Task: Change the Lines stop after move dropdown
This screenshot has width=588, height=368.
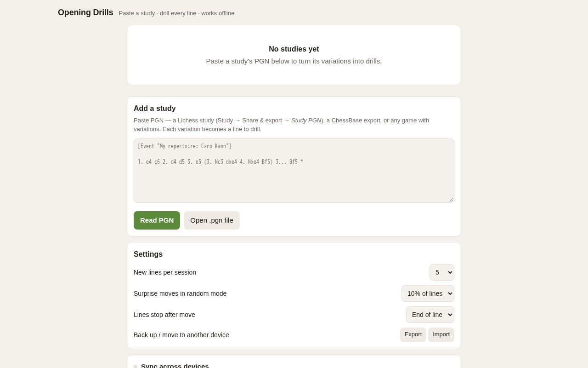Action: [x=430, y=315]
